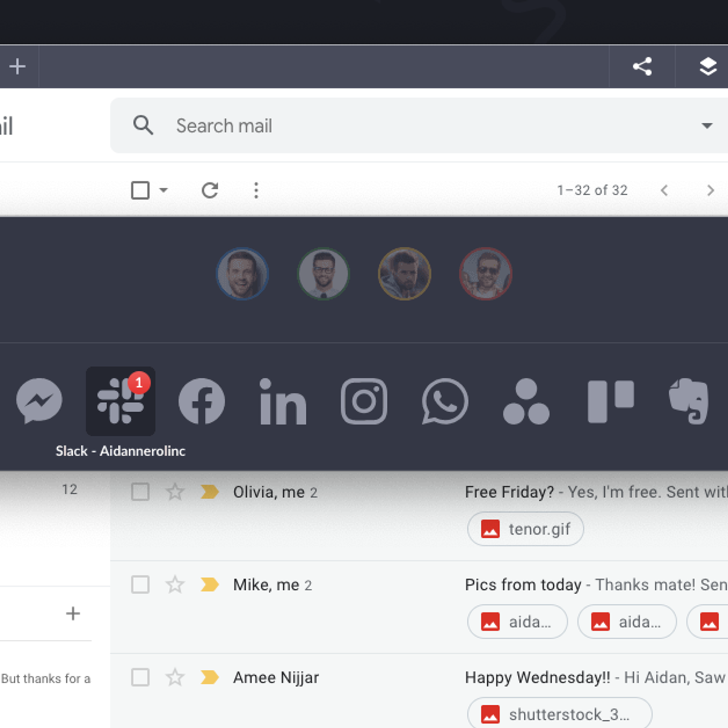Viewport: 728px width, 728px height.
Task: Click the search magnifier icon
Action: pyautogui.click(x=143, y=125)
